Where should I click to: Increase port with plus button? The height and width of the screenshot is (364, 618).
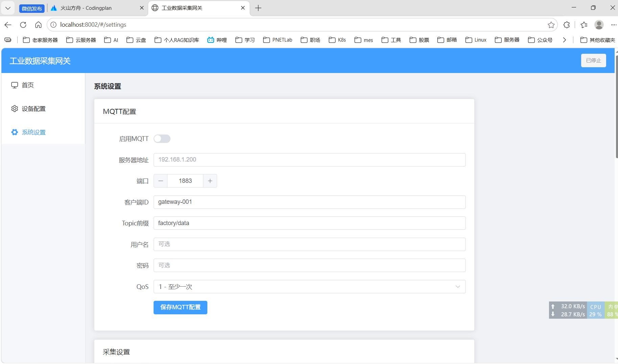pyautogui.click(x=210, y=181)
